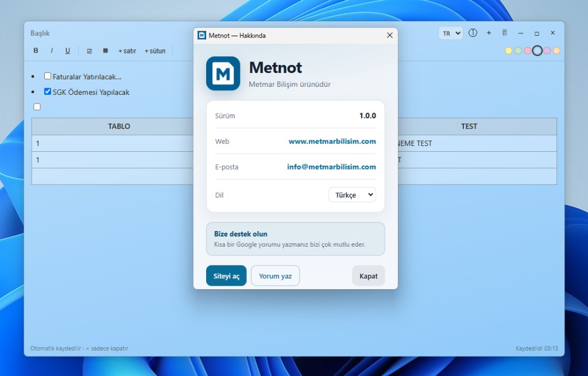The height and width of the screenshot is (376, 588).
Task: Insert a checklist item via checkbox icon
Action: 89,51
